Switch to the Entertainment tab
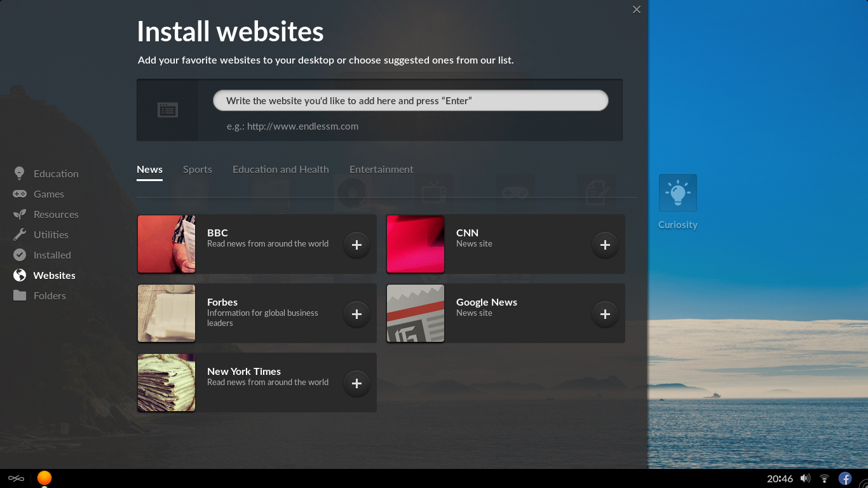 pos(381,169)
